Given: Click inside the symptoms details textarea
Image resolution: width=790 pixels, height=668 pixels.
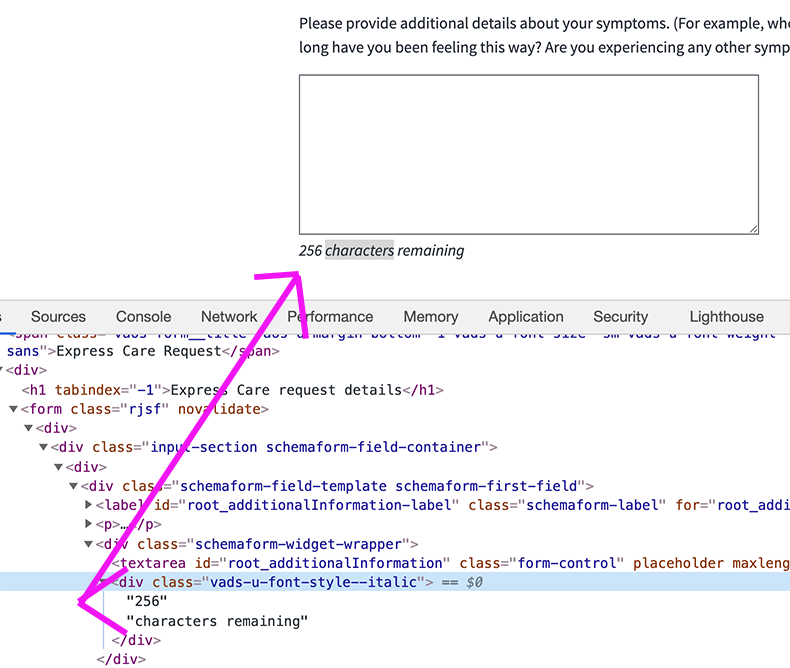Looking at the screenshot, I should (x=529, y=154).
